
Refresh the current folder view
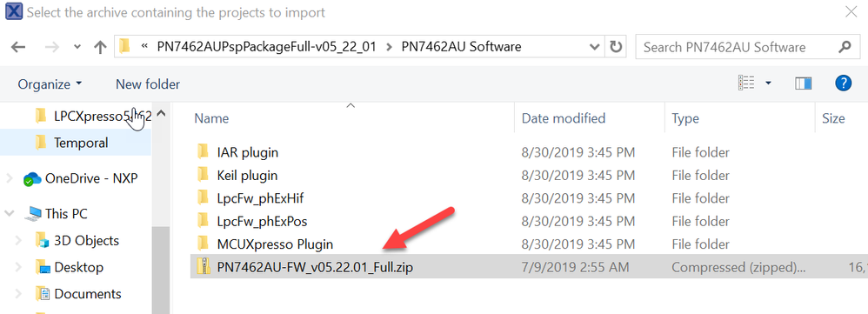coord(616,47)
